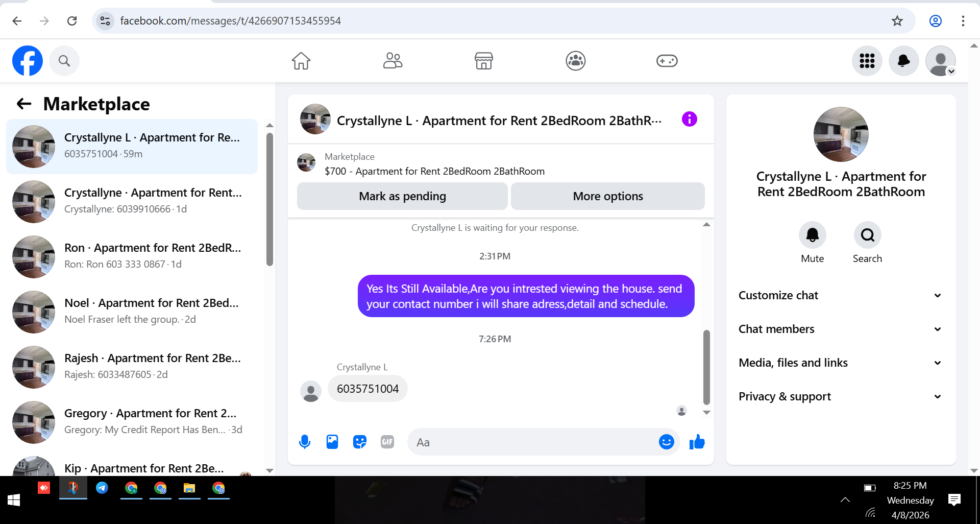The height and width of the screenshot is (524, 980).
Task: Open Noel apartment conversation
Action: (x=132, y=312)
